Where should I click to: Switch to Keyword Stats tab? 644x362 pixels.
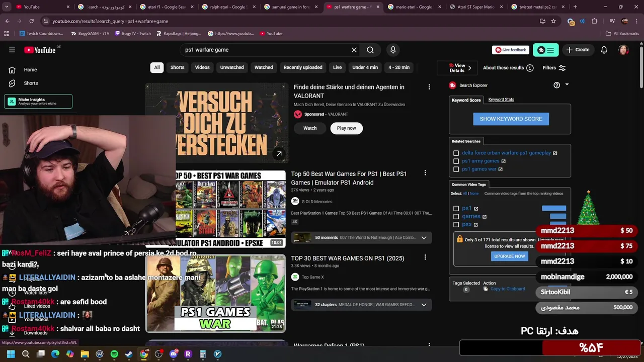501,100
